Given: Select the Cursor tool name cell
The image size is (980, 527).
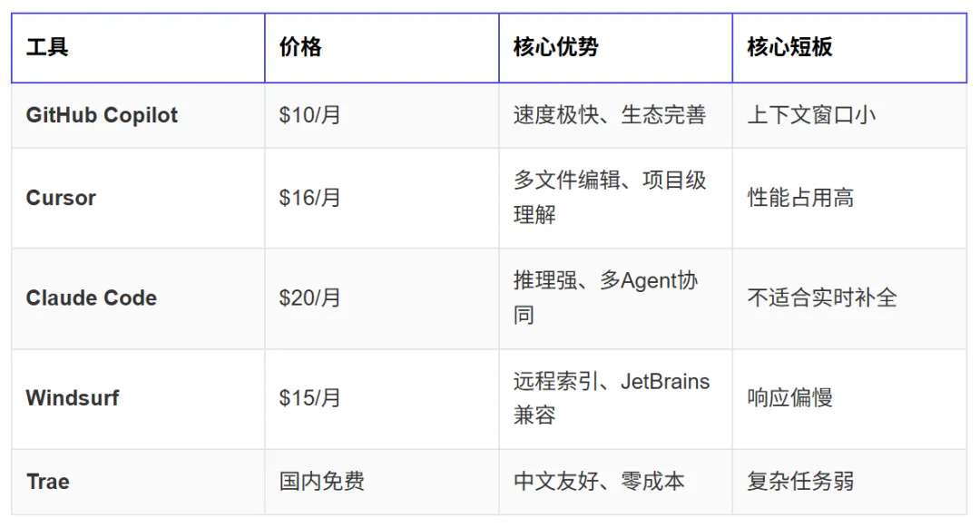Looking at the screenshot, I should click(138, 198).
